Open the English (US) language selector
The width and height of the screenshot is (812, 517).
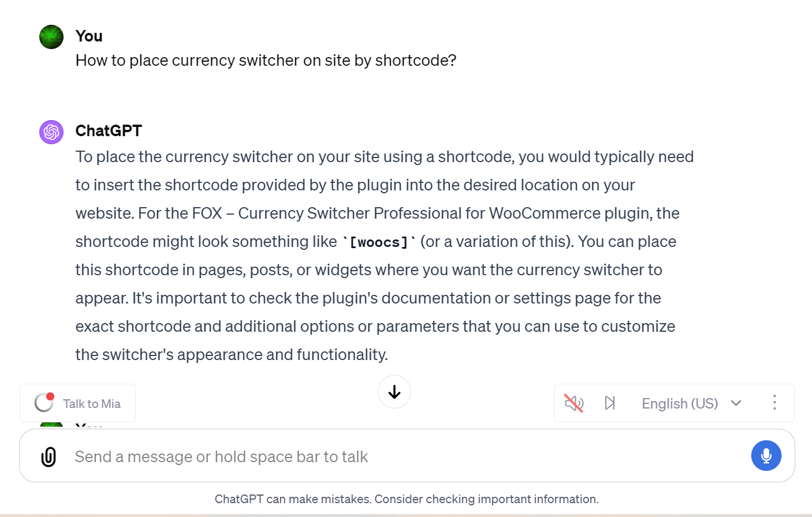coord(680,403)
